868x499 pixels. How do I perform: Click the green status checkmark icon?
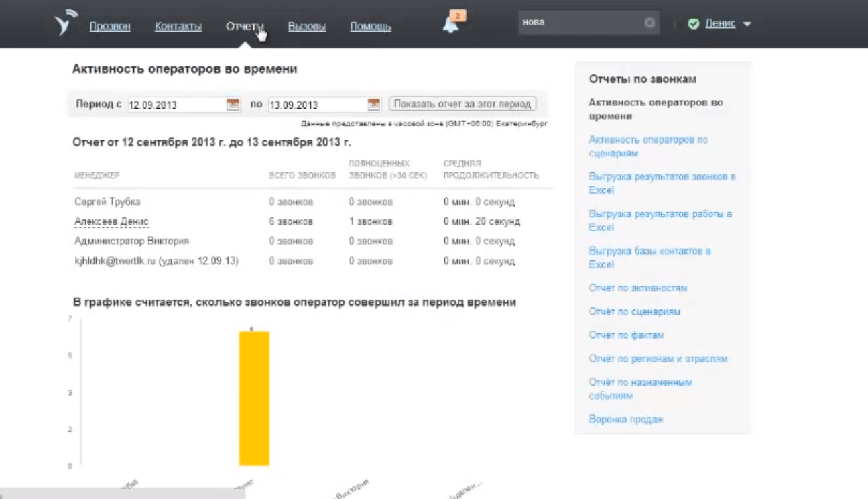[x=693, y=24]
